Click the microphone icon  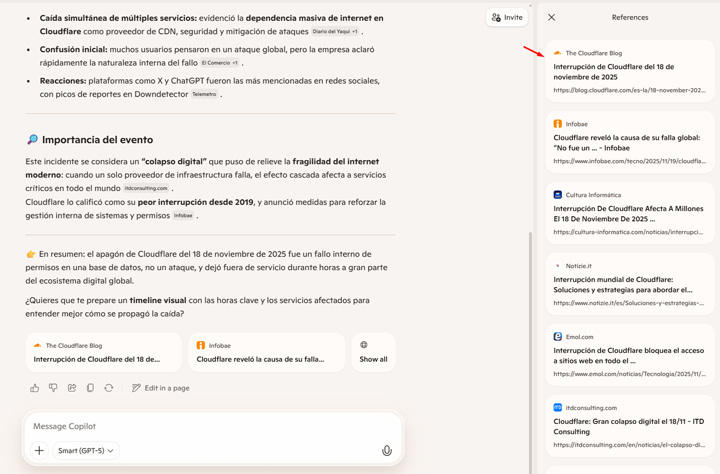pyautogui.click(x=387, y=451)
